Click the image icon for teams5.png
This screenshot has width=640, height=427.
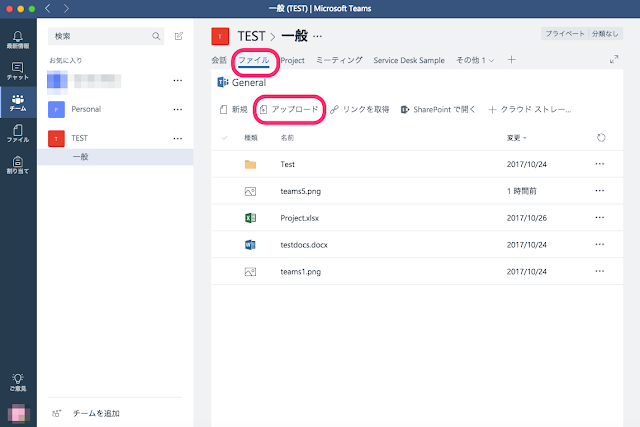pos(250,191)
